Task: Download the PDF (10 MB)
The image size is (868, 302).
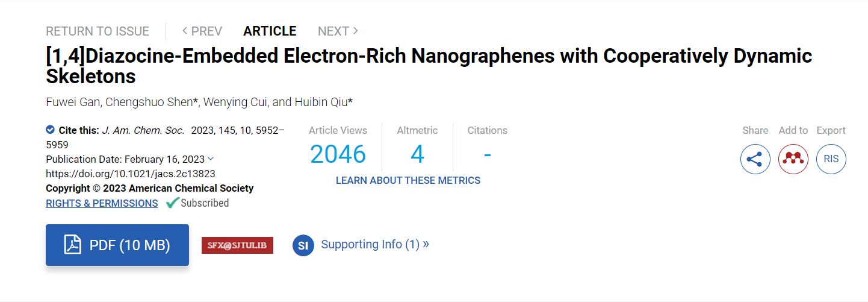Action: [x=117, y=245]
